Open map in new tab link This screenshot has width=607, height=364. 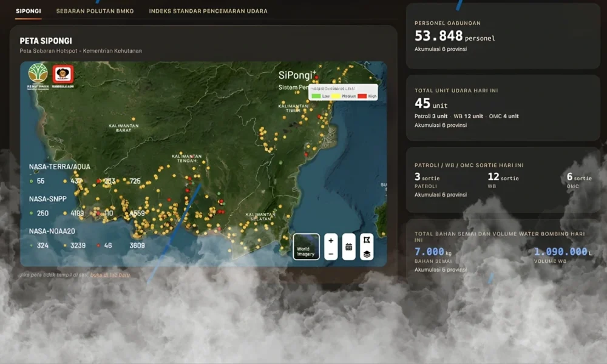click(110, 275)
